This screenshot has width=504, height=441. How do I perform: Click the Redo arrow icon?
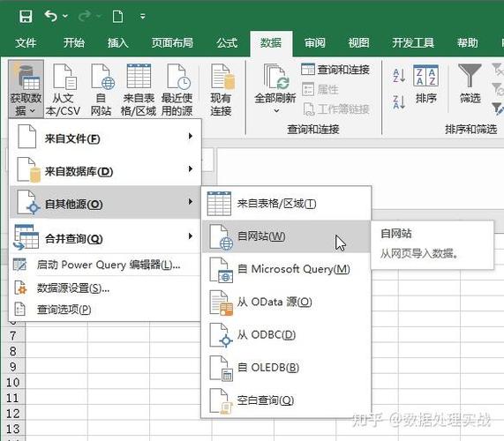pyautogui.click(x=85, y=16)
